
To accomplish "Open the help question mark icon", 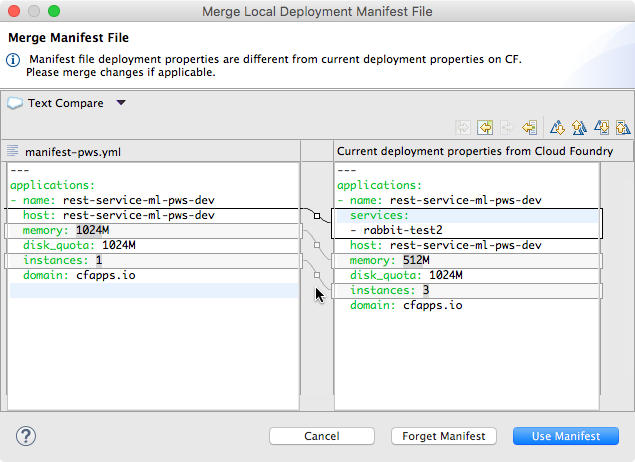I will tap(26, 436).
